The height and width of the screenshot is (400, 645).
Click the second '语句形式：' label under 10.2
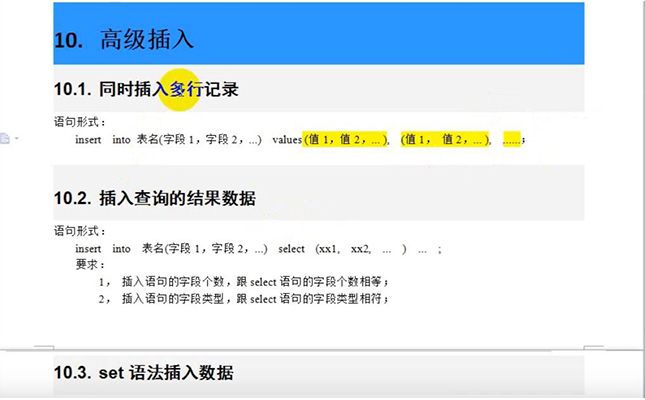click(80, 231)
